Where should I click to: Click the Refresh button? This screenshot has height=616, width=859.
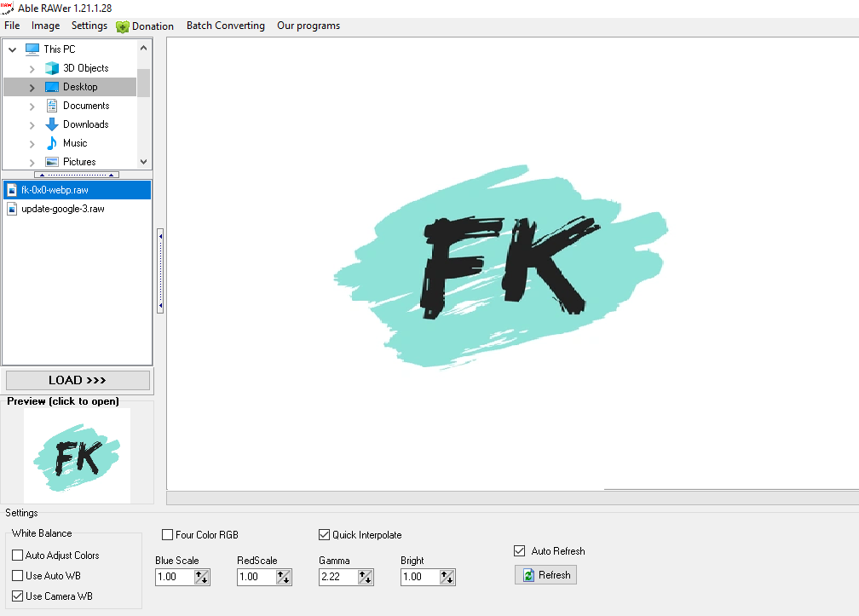(545, 575)
